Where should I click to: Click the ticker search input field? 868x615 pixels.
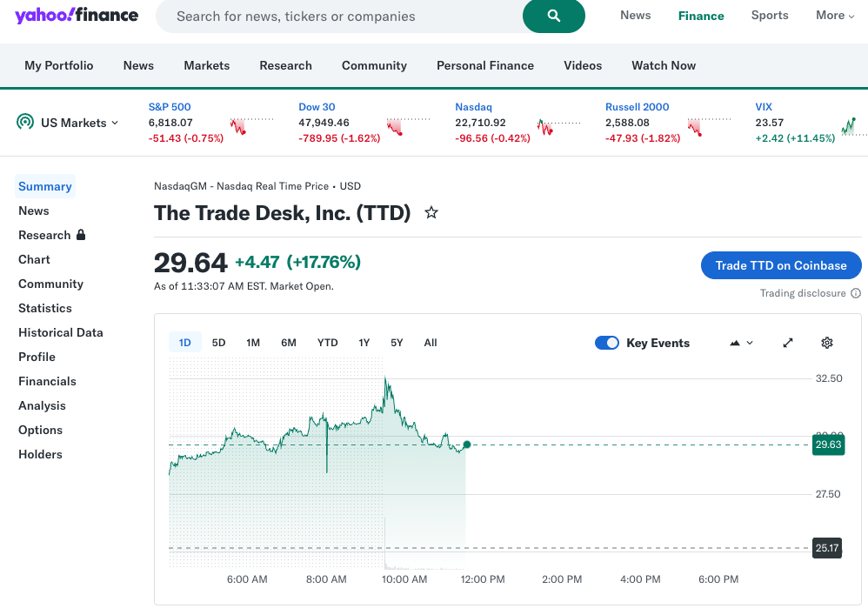click(x=339, y=16)
